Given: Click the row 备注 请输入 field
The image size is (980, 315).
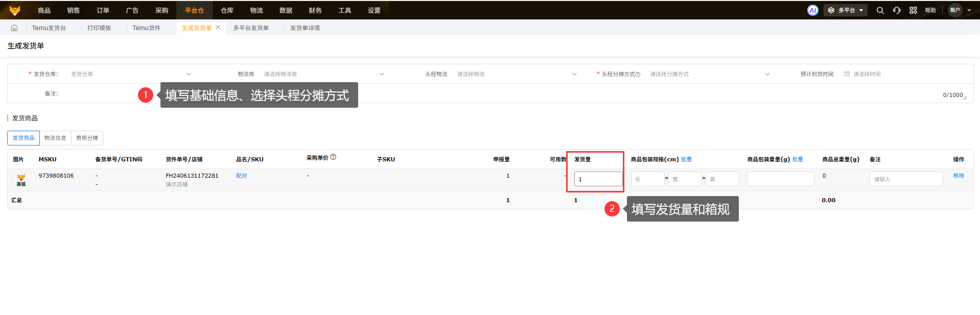Looking at the screenshot, I should [x=906, y=179].
